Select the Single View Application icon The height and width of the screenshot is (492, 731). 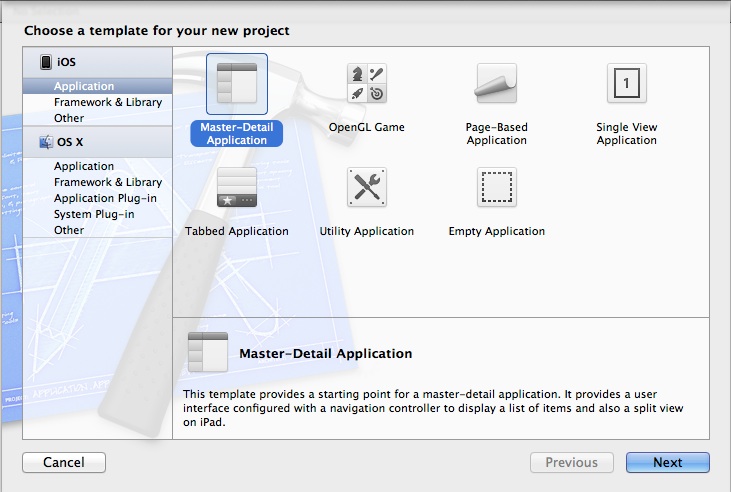[626, 83]
